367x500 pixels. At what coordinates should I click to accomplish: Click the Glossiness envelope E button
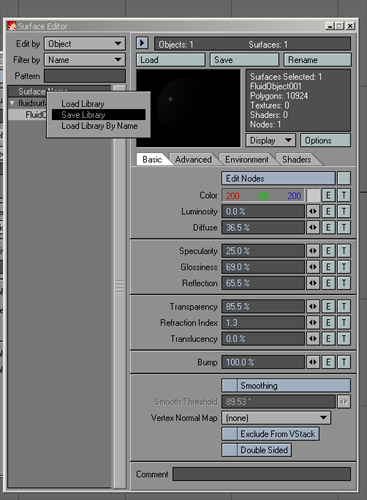click(x=328, y=267)
